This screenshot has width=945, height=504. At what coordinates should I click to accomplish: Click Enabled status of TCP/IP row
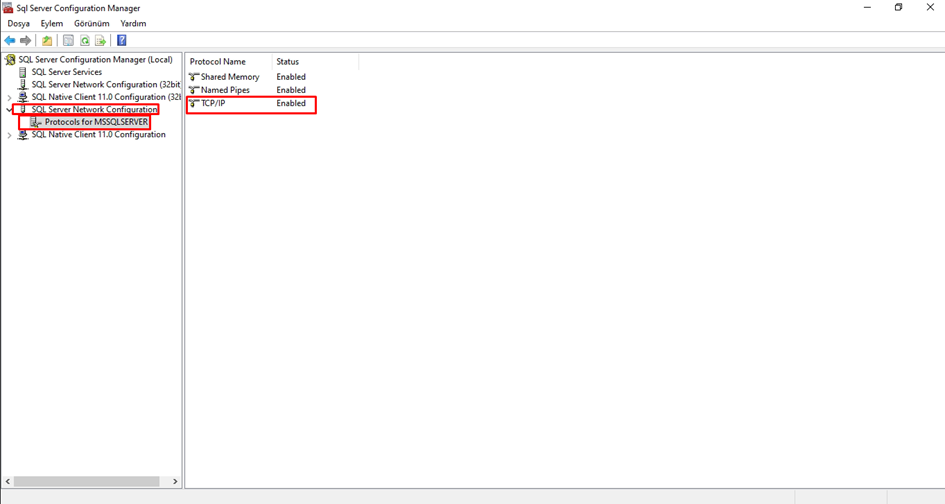[x=291, y=104]
